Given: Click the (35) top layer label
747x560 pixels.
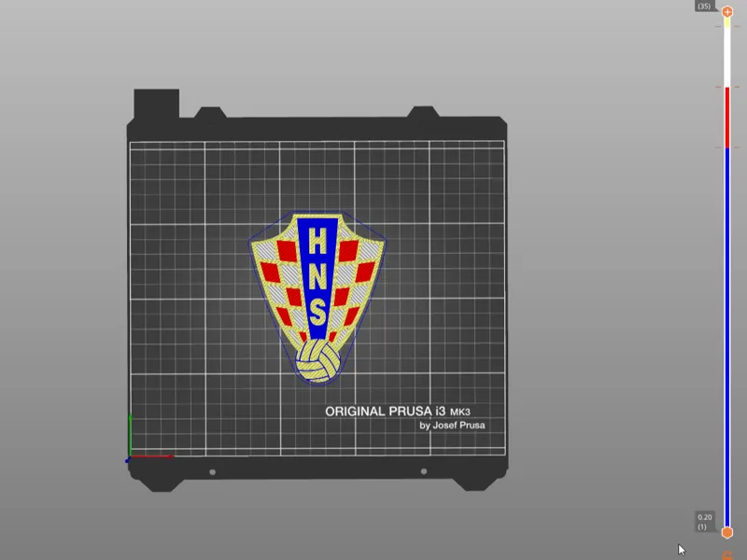Looking at the screenshot, I should tap(704, 7).
